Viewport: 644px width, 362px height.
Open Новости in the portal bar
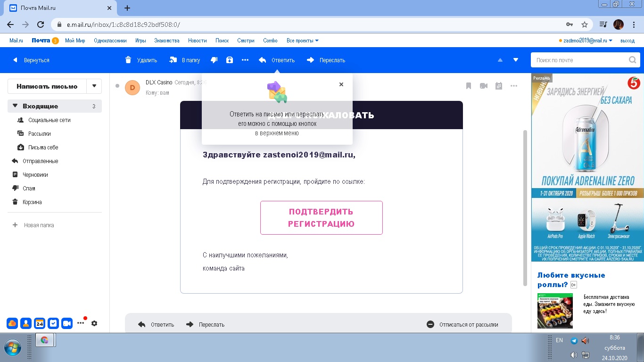coord(198,41)
